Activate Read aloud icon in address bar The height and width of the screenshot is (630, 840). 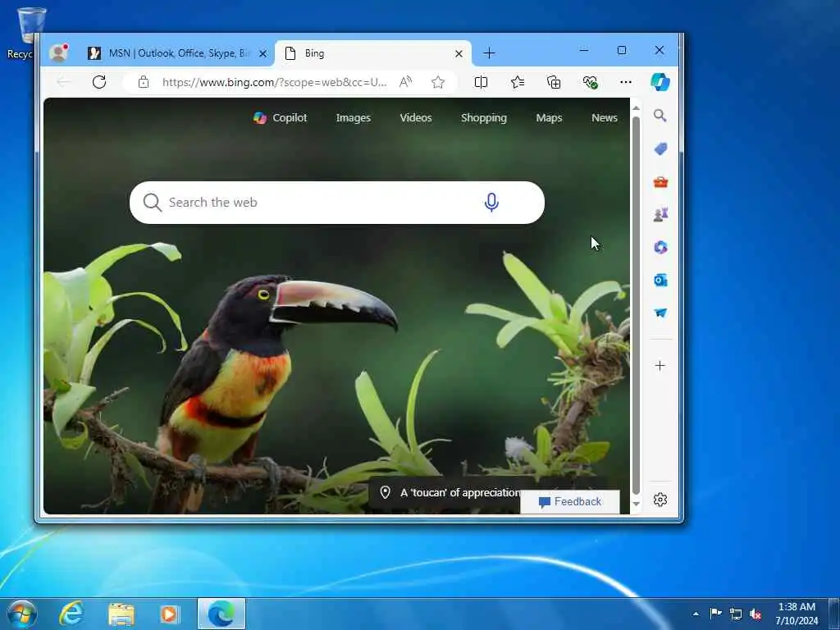[x=405, y=82]
